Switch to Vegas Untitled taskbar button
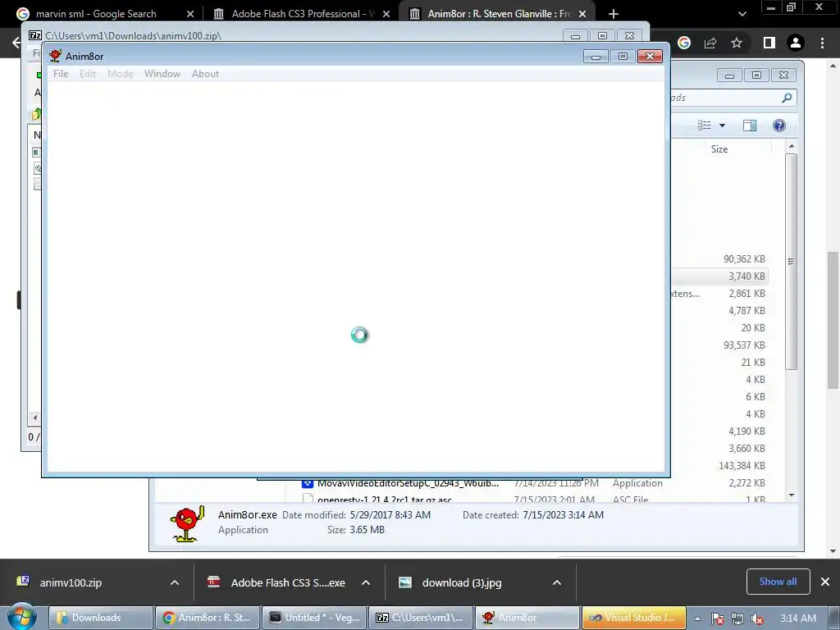This screenshot has width=840, height=630. (x=314, y=618)
